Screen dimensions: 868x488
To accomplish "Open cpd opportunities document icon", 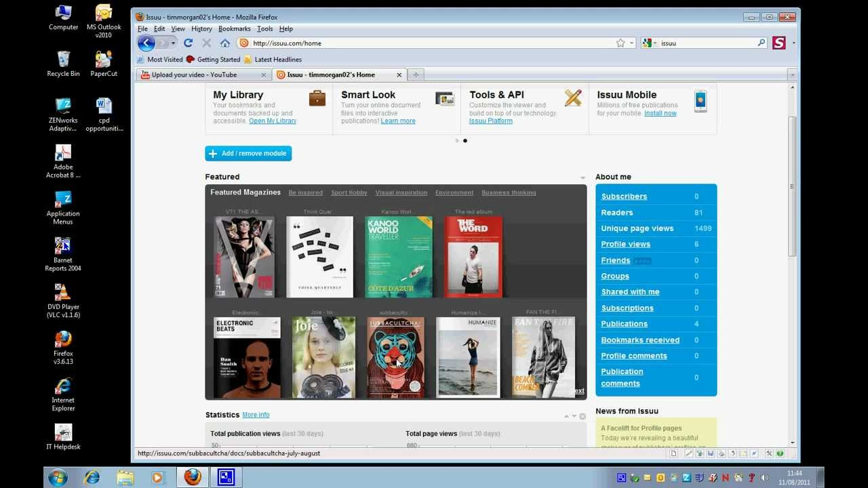I will click(104, 115).
